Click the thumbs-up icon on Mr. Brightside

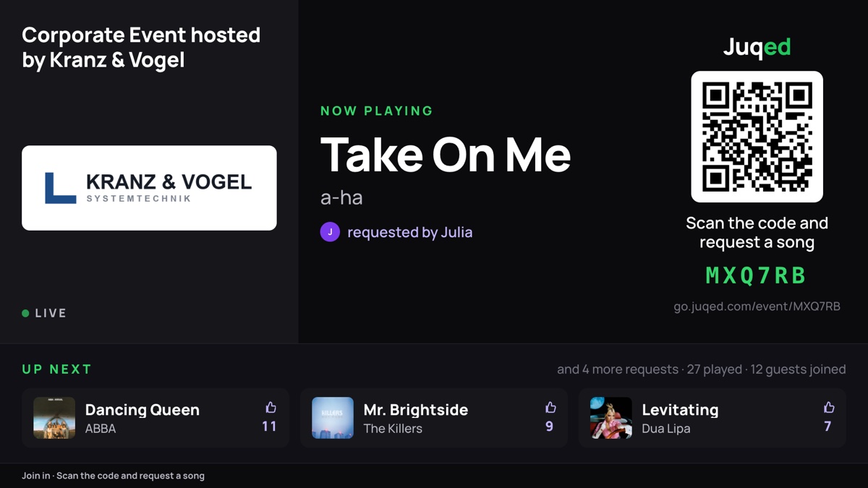tap(550, 408)
